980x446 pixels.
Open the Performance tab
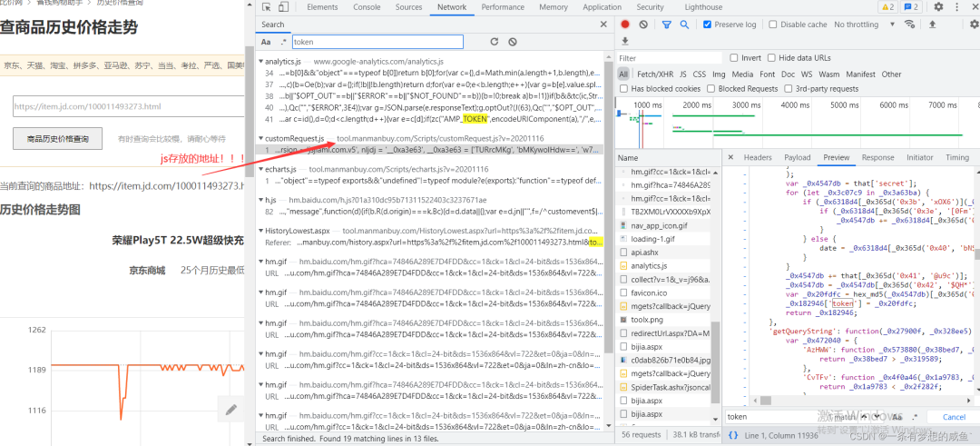coord(503,7)
